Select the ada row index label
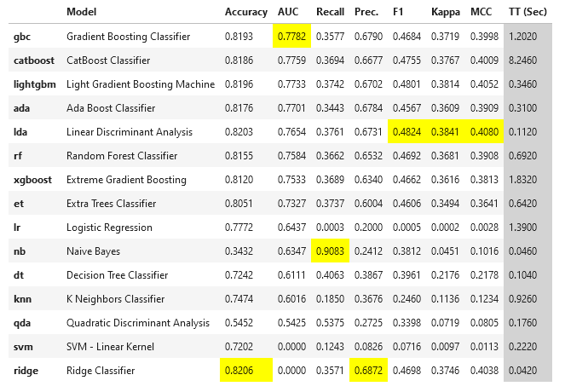565x392 pixels. click(21, 108)
